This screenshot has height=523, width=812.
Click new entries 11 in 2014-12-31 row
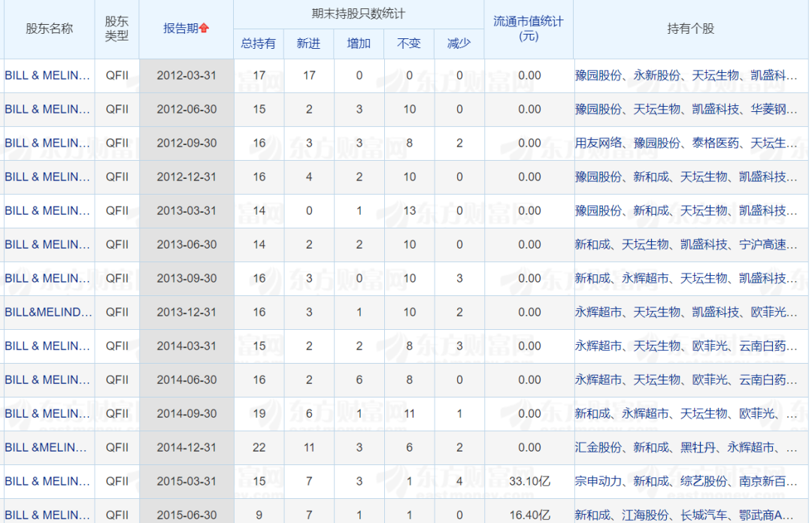[309, 448]
